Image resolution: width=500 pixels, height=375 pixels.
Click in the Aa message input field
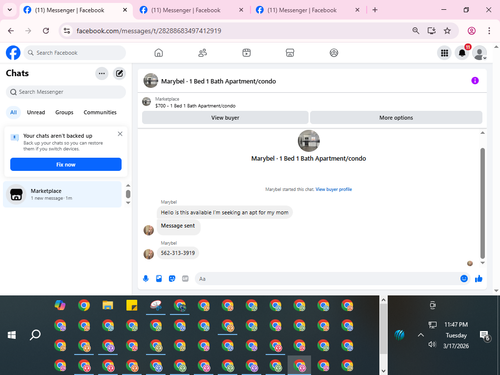point(327,279)
